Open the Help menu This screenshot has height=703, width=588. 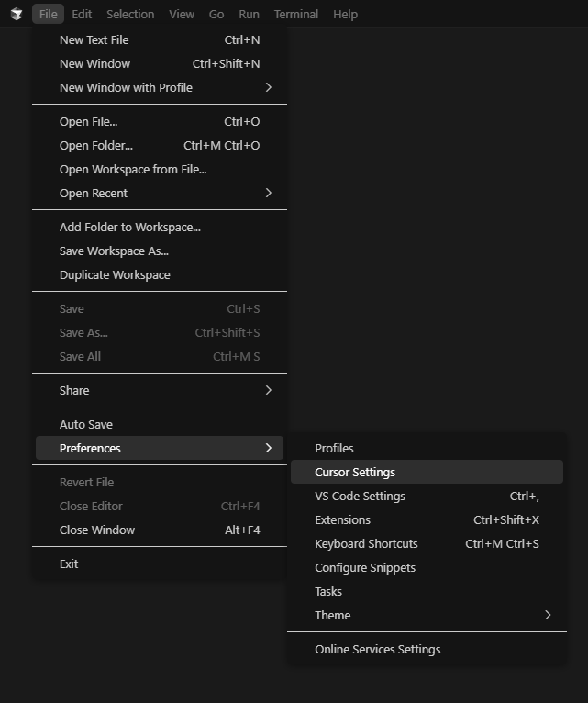(345, 15)
